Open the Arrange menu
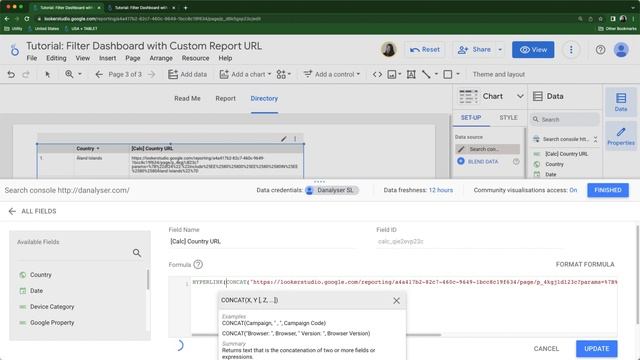 pyautogui.click(x=161, y=58)
